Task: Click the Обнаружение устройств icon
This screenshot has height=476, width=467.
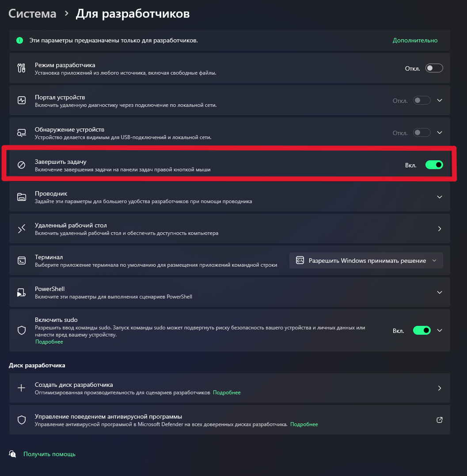Action: pyautogui.click(x=21, y=132)
